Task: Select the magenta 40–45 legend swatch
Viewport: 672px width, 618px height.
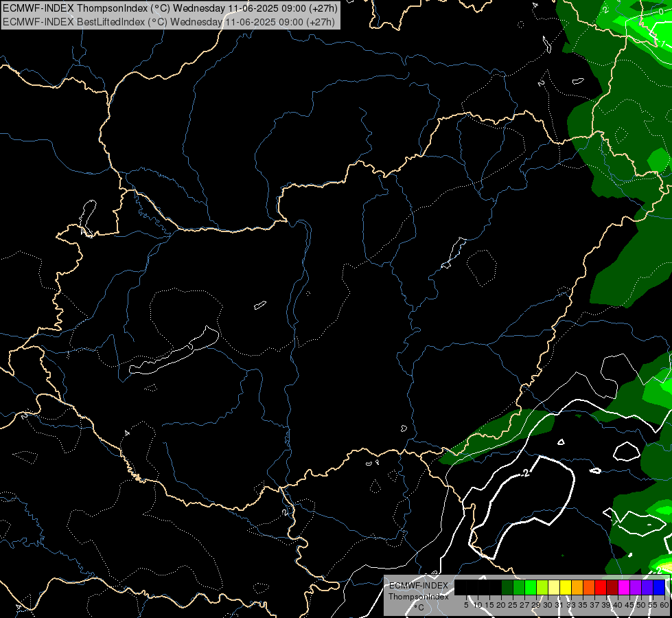Action: (624, 587)
